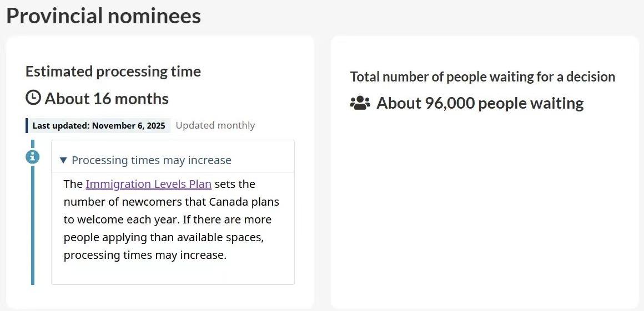Screen dimensions: 644x311
Task: Click the blue info circle icon
Action: tap(33, 157)
